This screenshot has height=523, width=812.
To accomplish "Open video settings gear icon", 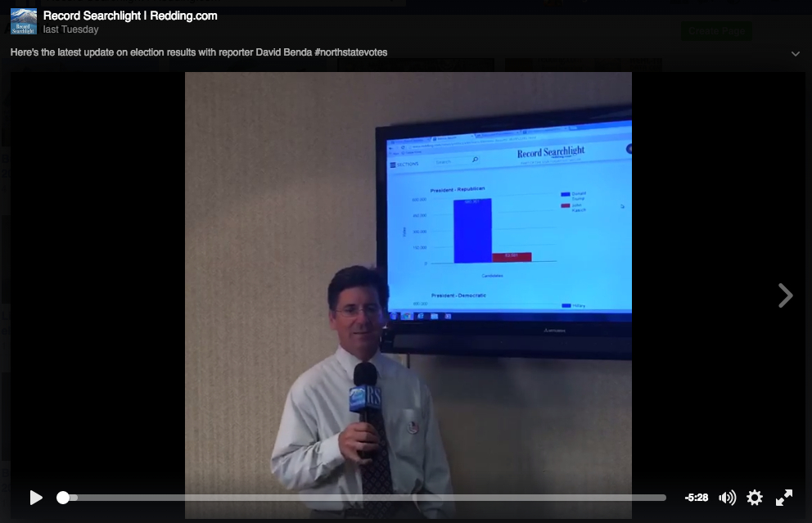I will 755,498.
